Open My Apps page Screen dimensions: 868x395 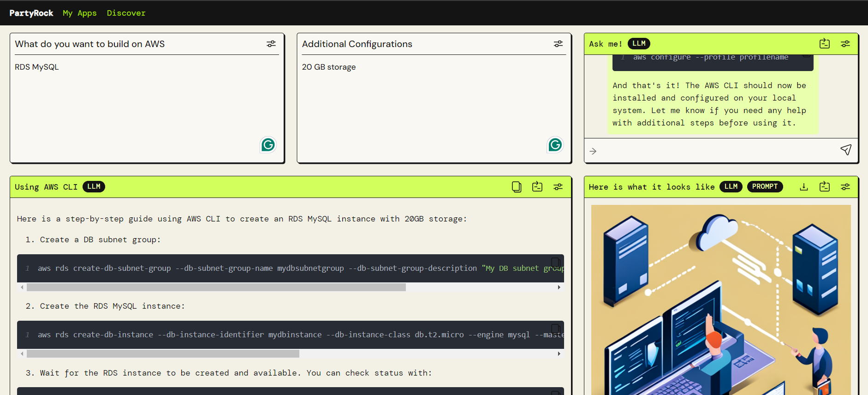[80, 13]
